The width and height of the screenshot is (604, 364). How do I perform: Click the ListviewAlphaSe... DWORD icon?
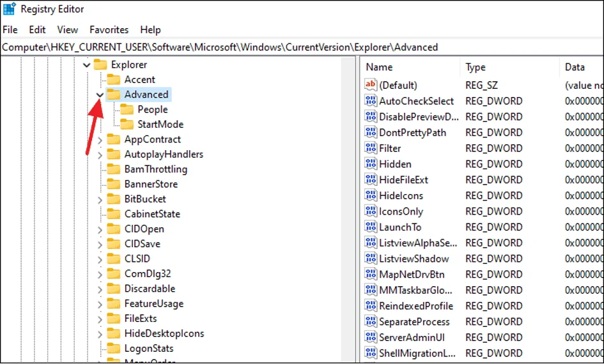[x=371, y=243]
